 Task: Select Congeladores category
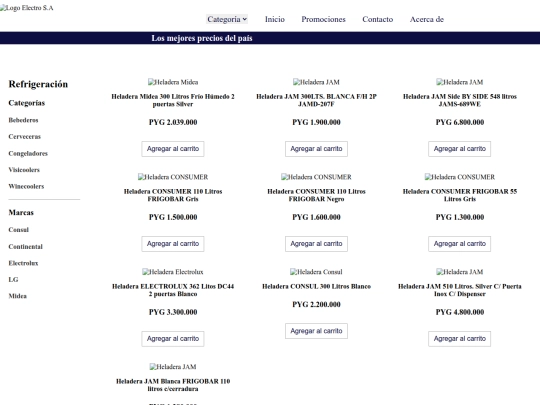pos(28,153)
